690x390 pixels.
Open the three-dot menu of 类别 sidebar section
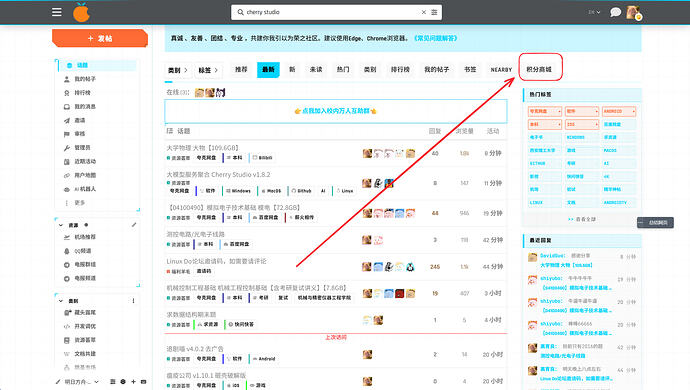click(x=133, y=301)
